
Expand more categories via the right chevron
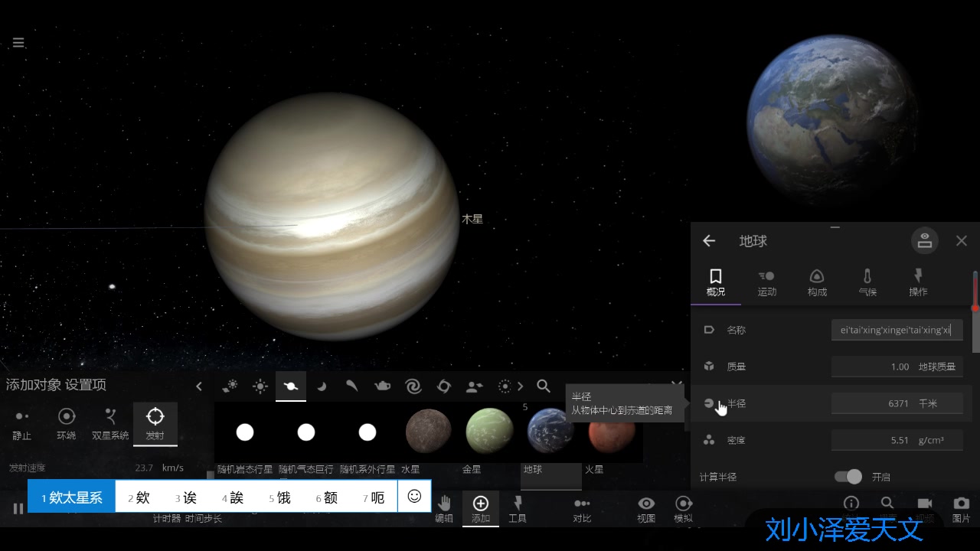coord(521,386)
